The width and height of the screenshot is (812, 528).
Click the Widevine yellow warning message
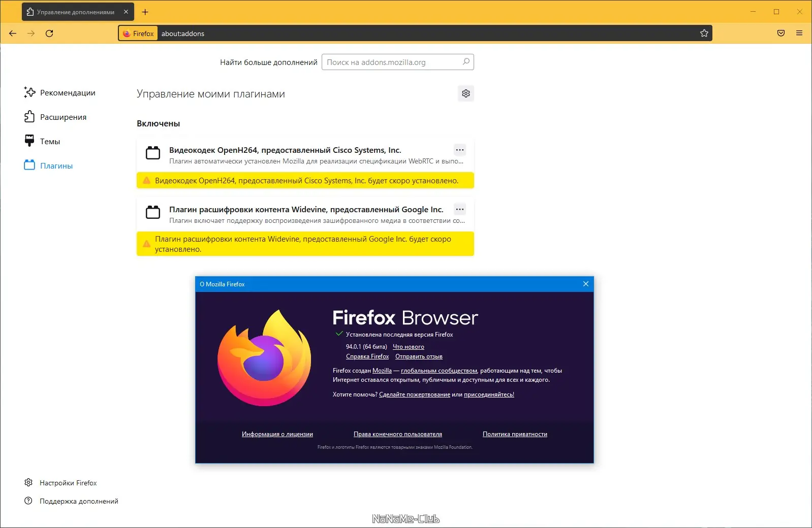click(305, 244)
